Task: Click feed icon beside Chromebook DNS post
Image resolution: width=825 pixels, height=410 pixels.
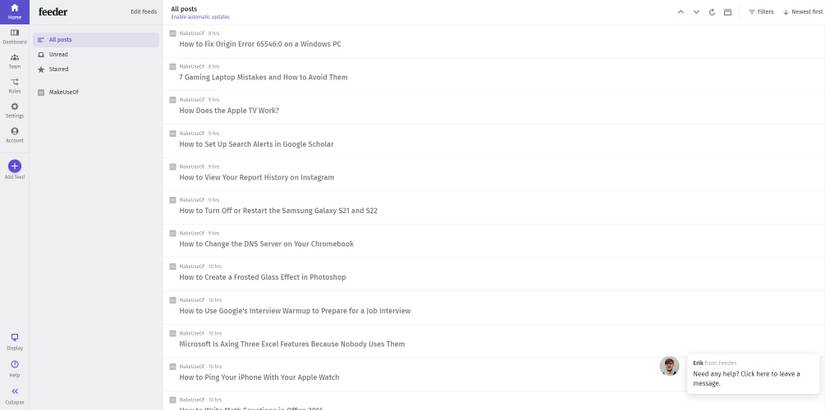Action: coord(173,233)
